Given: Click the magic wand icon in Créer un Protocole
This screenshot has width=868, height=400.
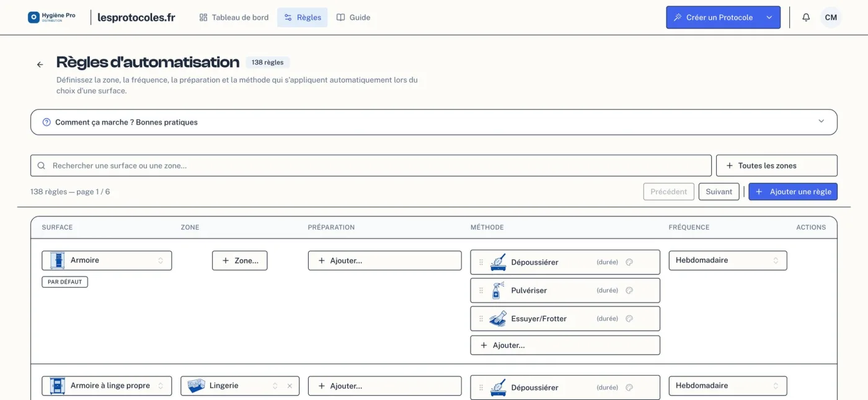Looking at the screenshot, I should click(678, 17).
